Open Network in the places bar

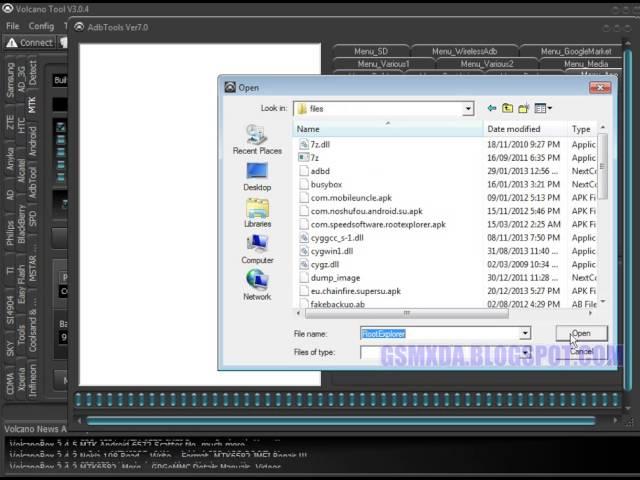coord(257,286)
